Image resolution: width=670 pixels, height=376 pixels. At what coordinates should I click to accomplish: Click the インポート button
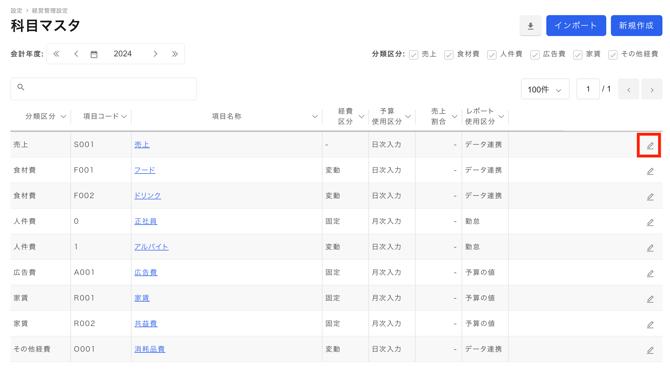pos(576,26)
